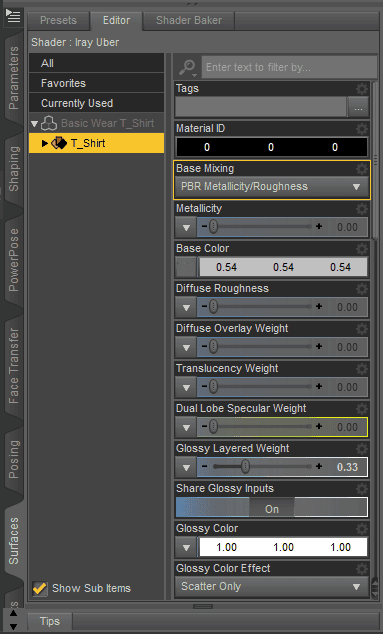Image resolution: width=383 pixels, height=634 pixels.
Task: Open Diffuse Overlay Weight map dropdown arrow
Action: (x=186, y=347)
